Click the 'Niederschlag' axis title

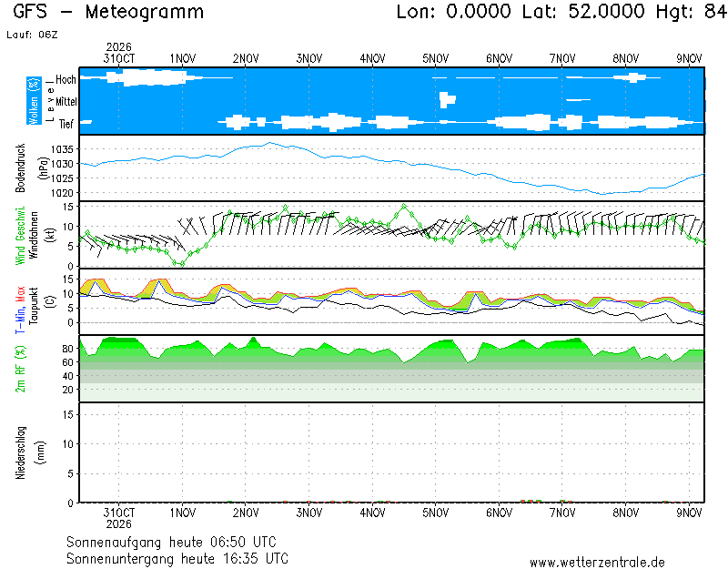pyautogui.click(x=20, y=452)
